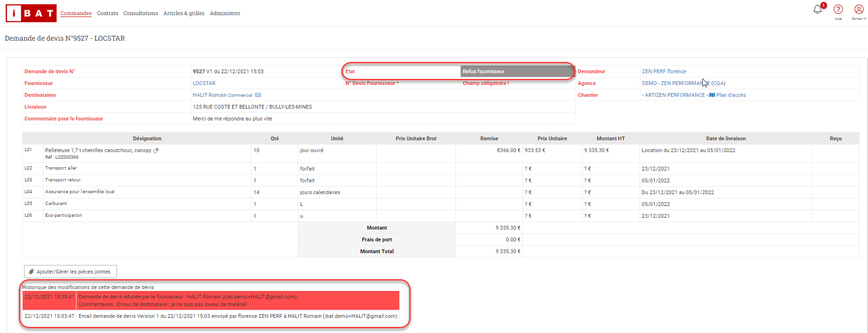Open the Administrer menu
This screenshot has height=333, width=868.
[x=225, y=13]
